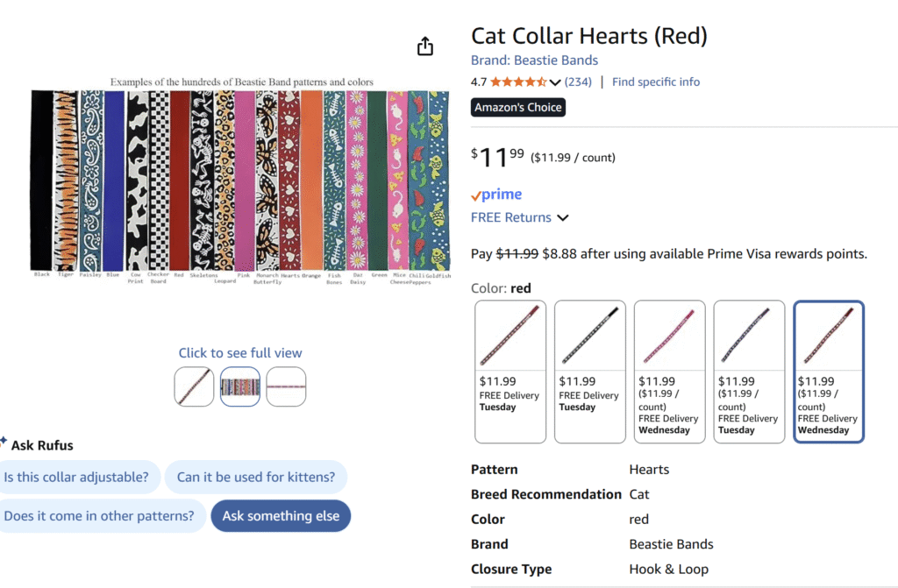Select the third horizontal collar thumbnail

tap(286, 386)
